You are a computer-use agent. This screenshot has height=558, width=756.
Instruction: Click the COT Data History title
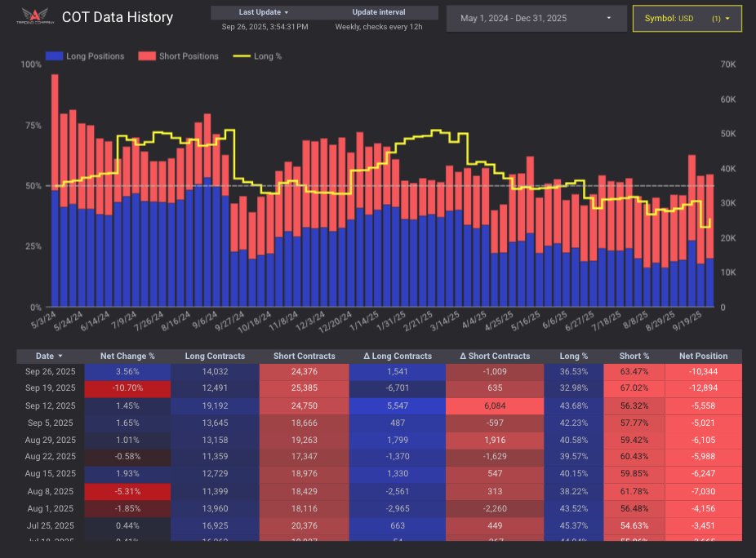point(118,17)
